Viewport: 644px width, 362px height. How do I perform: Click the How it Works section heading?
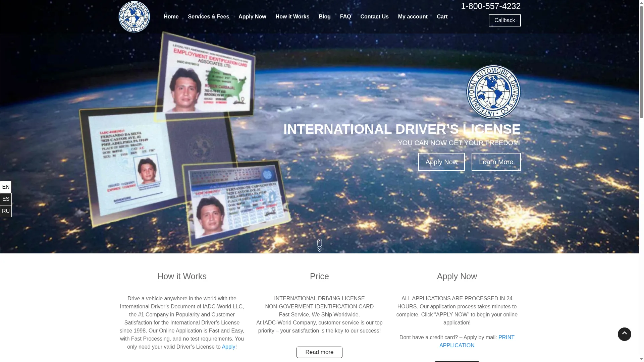pos(182,276)
